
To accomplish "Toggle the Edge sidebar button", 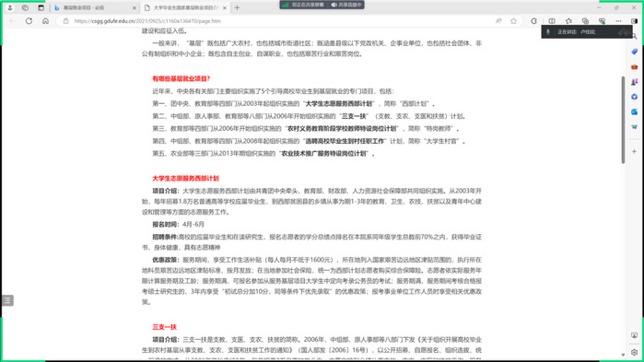I will [634, 21].
